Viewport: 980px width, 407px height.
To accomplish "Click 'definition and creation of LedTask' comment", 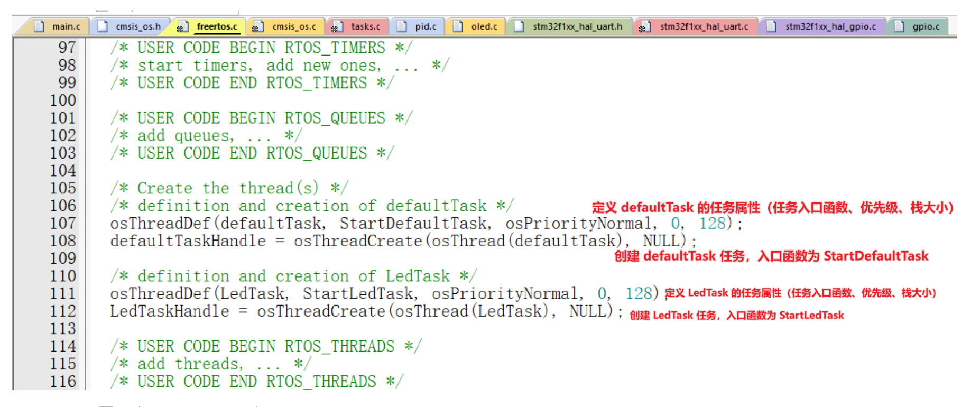I will point(293,276).
